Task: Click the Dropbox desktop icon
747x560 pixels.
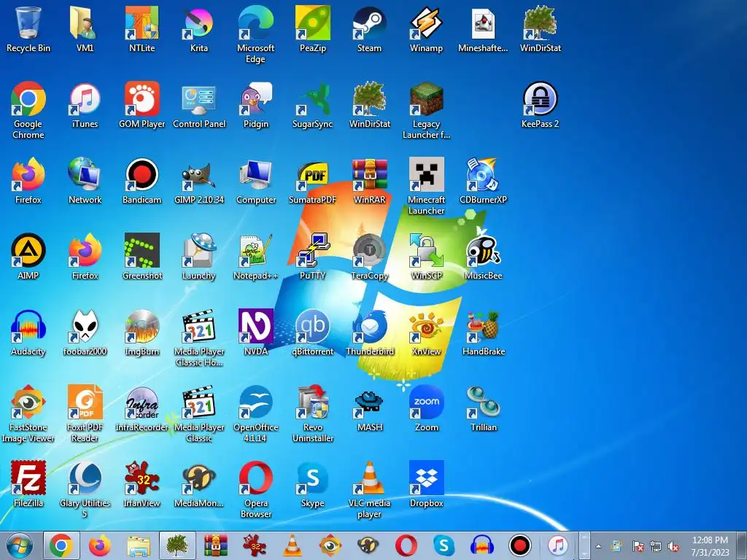Action: point(426,484)
